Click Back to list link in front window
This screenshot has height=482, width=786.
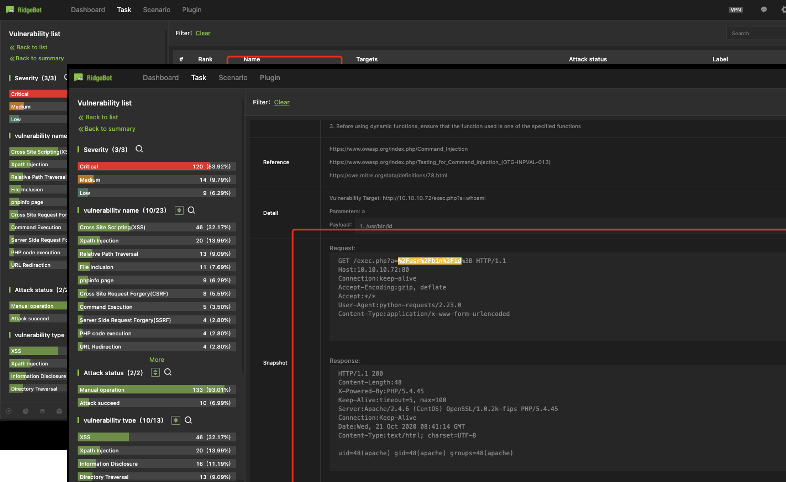(x=101, y=117)
